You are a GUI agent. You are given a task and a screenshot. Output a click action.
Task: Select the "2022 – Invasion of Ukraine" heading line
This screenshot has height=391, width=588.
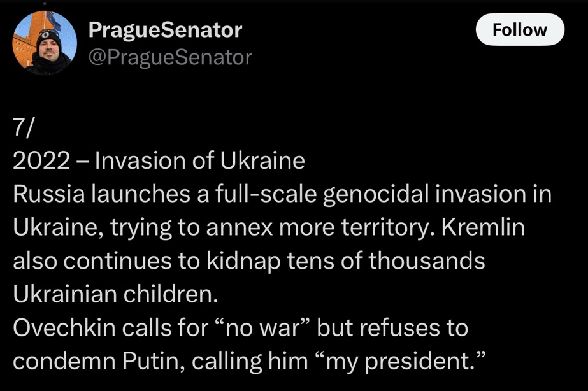click(159, 161)
